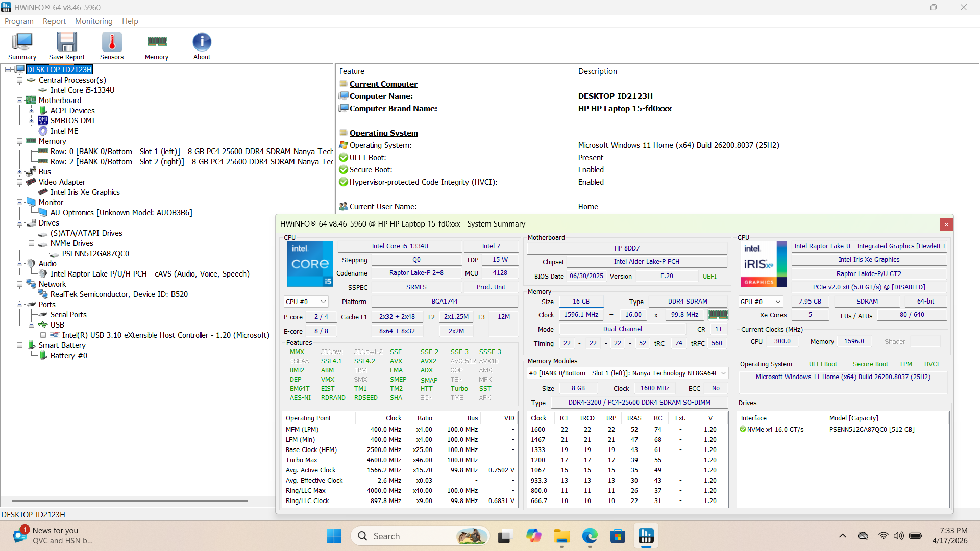The image size is (980, 551).
Task: Select the AU Optronics monitor entry
Action: pos(121,213)
